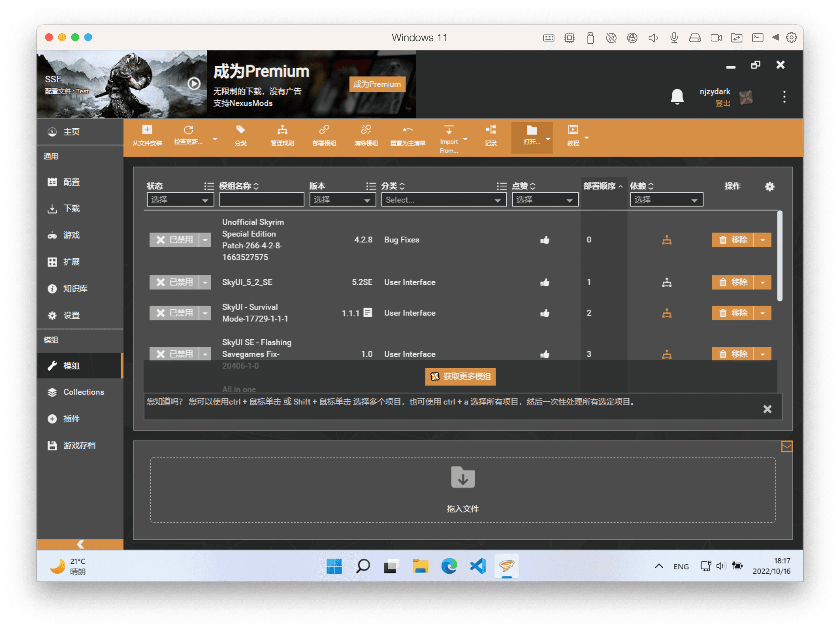This screenshot has width=840, height=630.
Task: Toggle 已禁用 status for Unofficial Skyrim Patch
Action: click(174, 240)
